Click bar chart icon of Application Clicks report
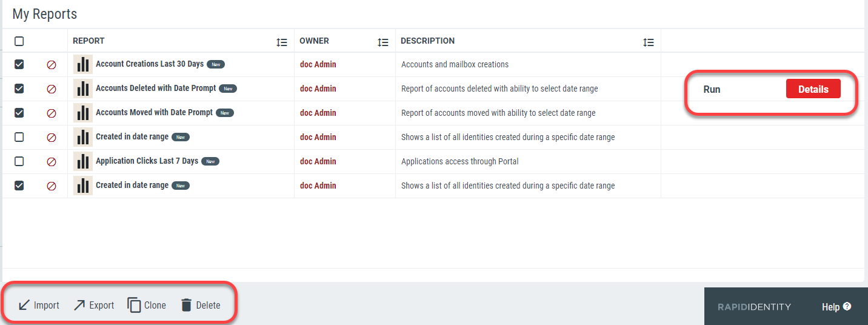Viewport: 868px width, 325px height. (83, 161)
